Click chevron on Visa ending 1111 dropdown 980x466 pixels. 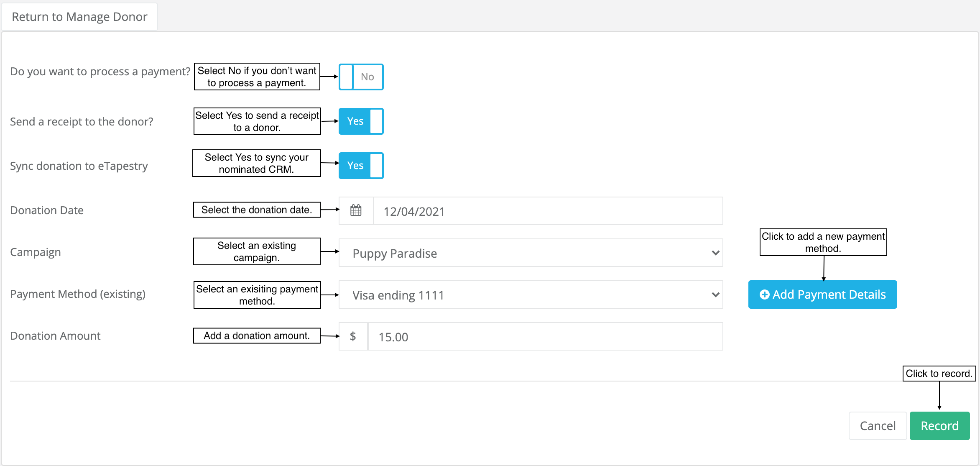tap(715, 295)
